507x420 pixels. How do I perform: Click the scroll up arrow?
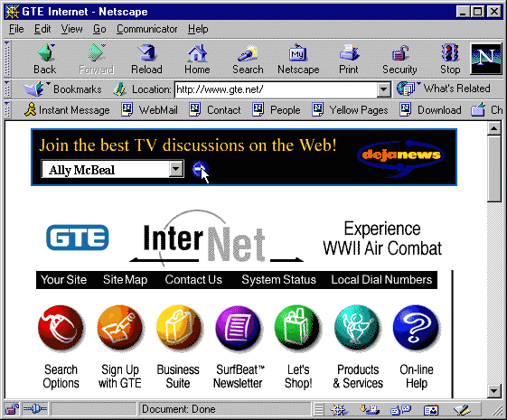(494, 129)
